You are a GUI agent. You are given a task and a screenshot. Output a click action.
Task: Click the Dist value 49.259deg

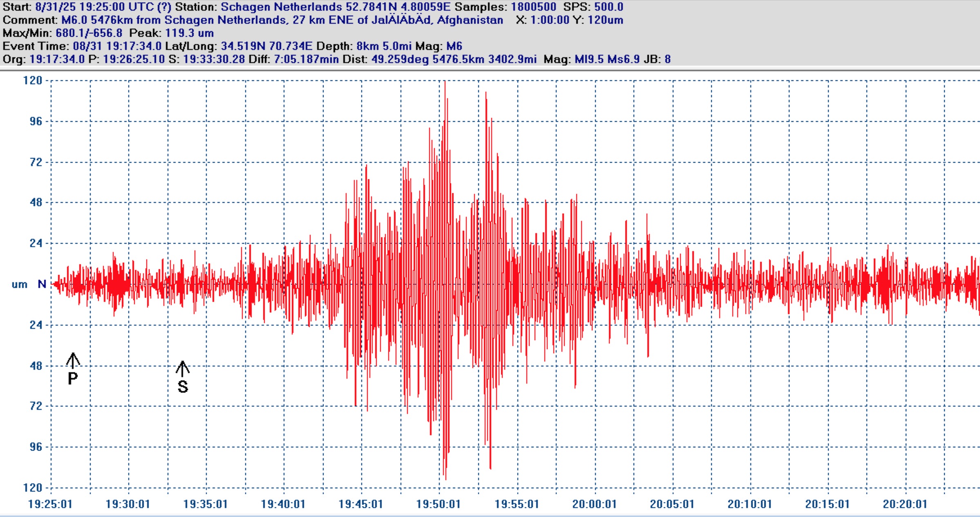pyautogui.click(x=400, y=59)
